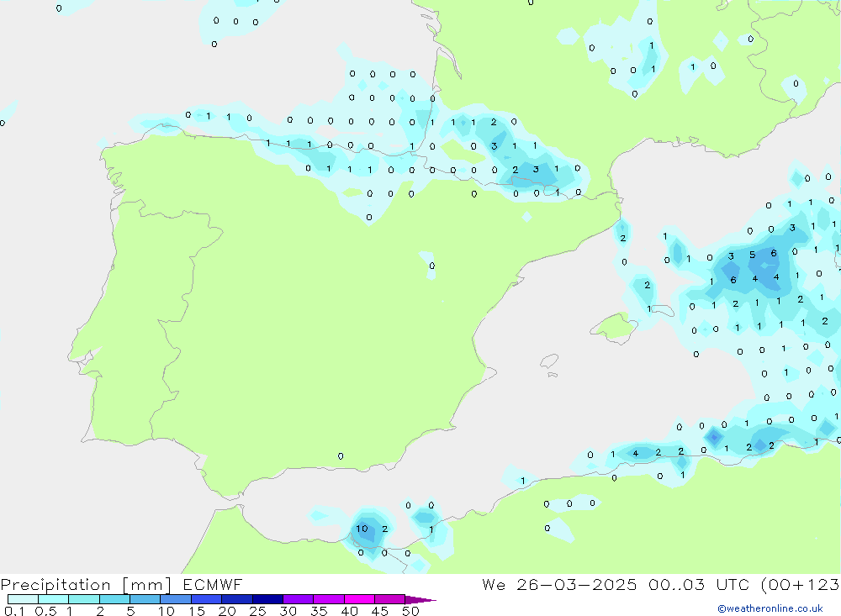Click legend scale label '35'
Image resolution: width=841 pixels, height=616 pixels.
[x=319, y=611]
